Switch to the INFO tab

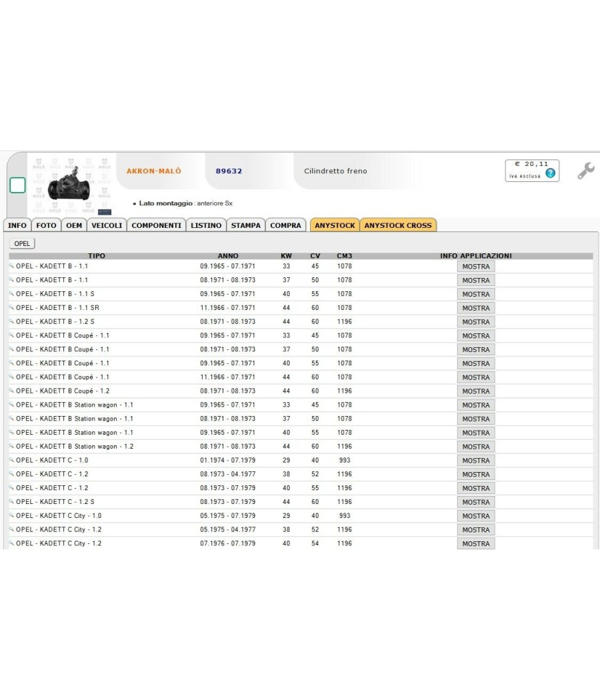[17, 225]
